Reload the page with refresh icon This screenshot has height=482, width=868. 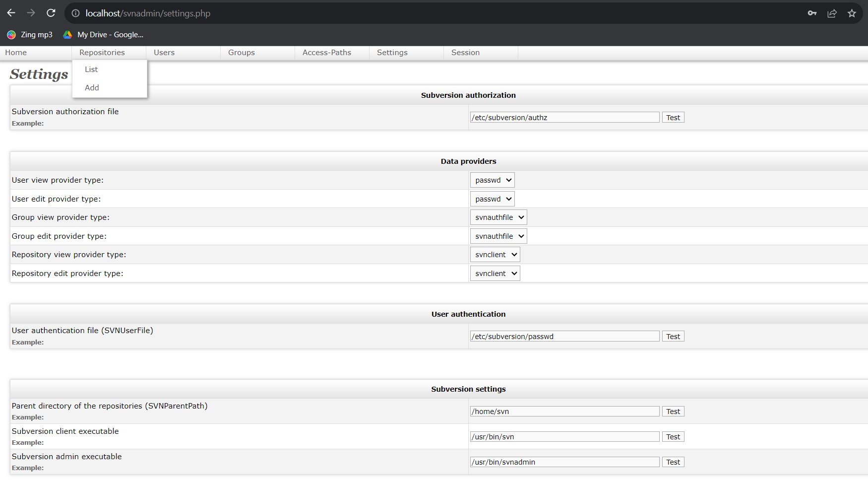coord(51,13)
